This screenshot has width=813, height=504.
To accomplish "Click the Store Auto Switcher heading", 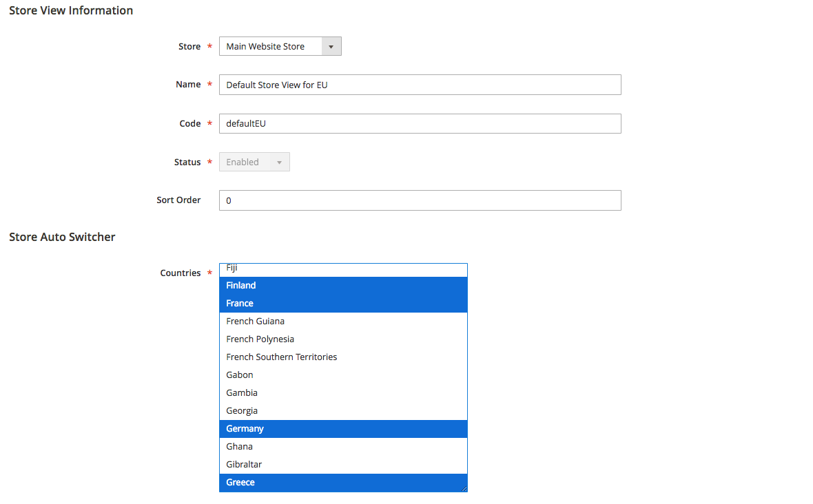I will tap(62, 237).
